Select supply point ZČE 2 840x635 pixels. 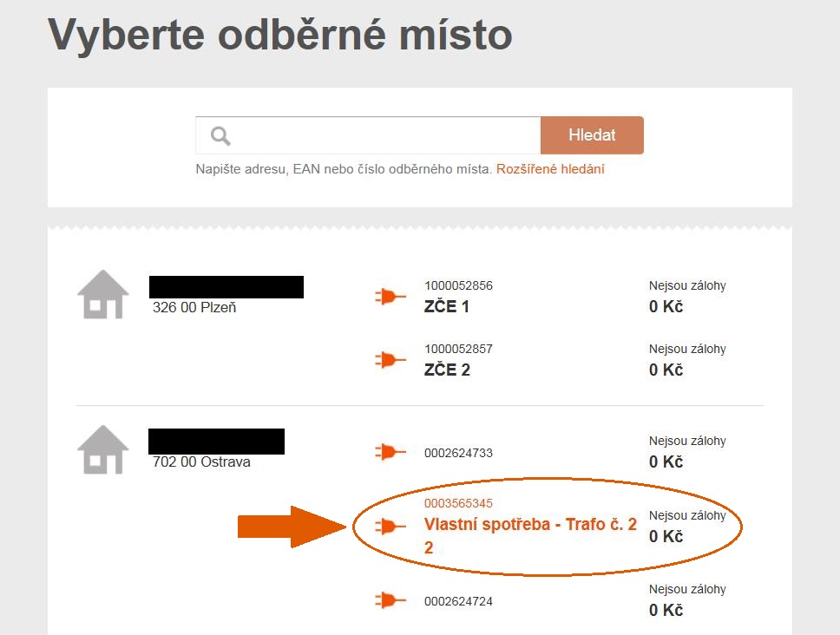[x=447, y=370]
